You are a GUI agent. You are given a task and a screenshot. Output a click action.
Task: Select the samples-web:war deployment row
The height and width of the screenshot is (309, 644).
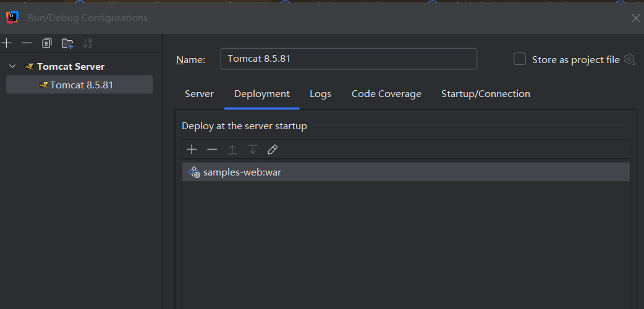click(406, 172)
